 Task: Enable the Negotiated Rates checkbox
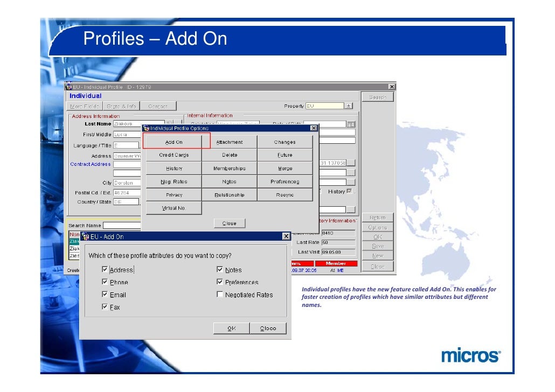click(x=220, y=295)
